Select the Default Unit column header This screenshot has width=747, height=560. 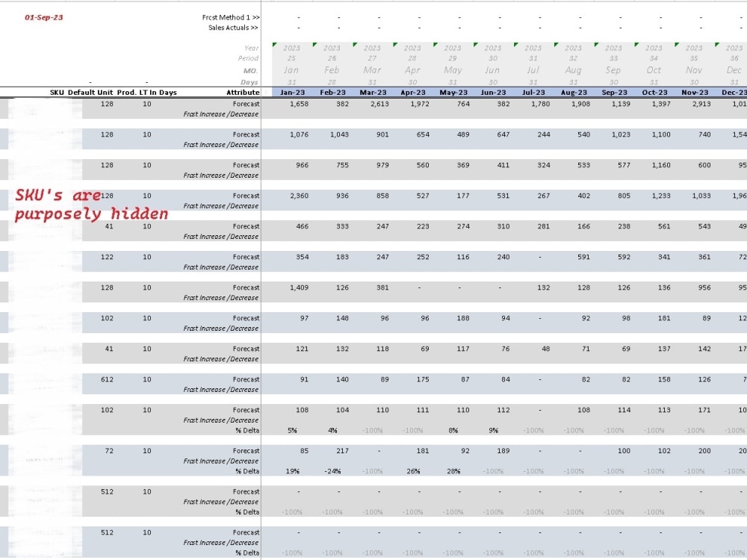click(x=90, y=93)
